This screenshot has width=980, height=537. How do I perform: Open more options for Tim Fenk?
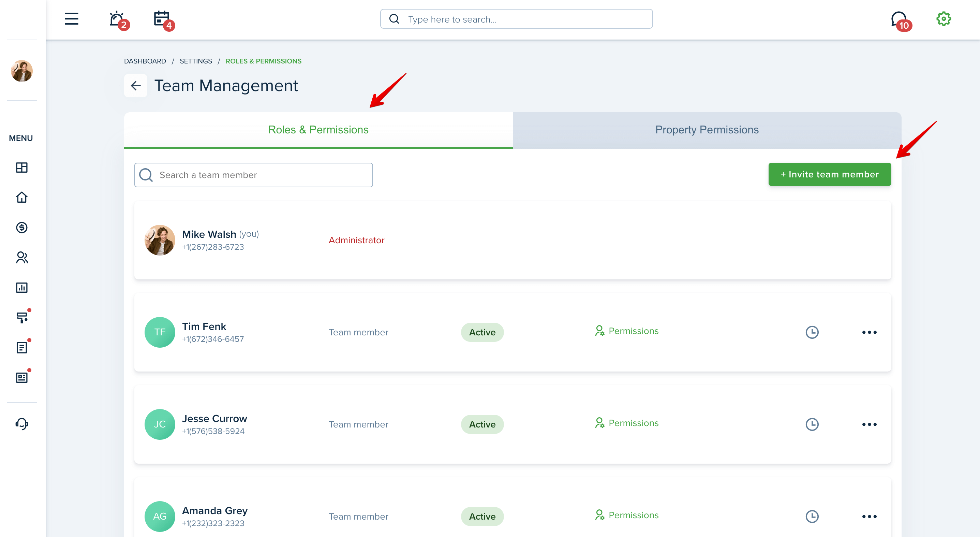pyautogui.click(x=869, y=332)
